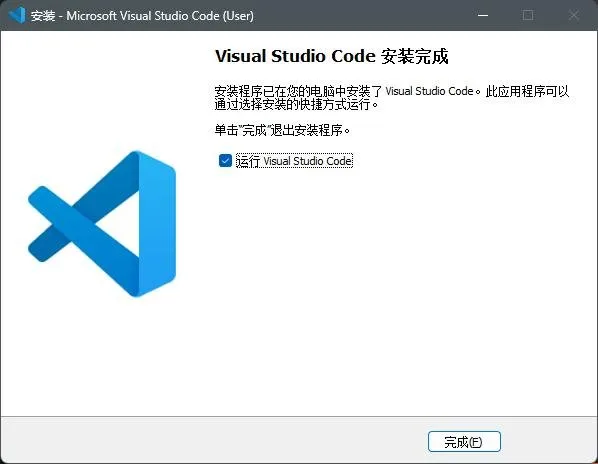
Task: Click the title text 安装 - Microsoft Visual Studio Code (User)
Action: pos(142,16)
